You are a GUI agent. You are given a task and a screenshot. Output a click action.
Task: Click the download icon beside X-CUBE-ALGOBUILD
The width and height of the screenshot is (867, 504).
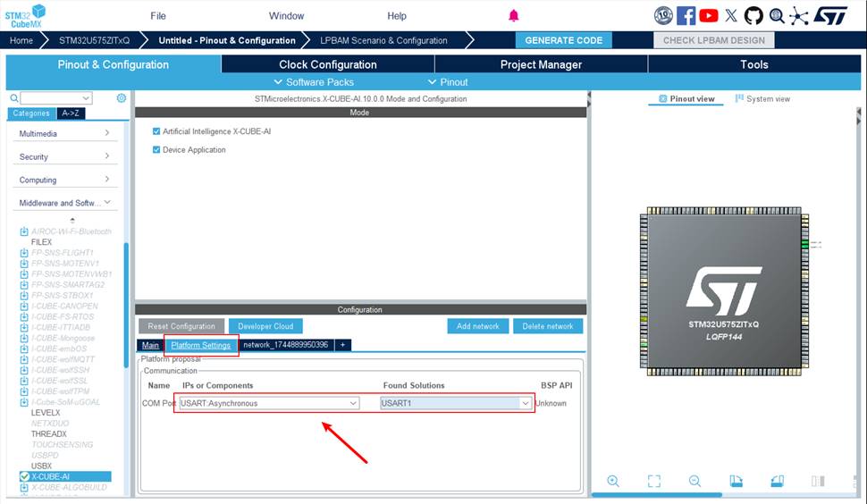pyautogui.click(x=24, y=487)
